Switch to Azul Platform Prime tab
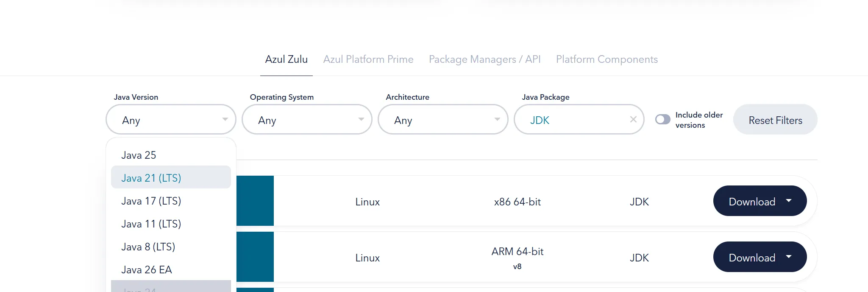The height and width of the screenshot is (292, 868). click(368, 59)
